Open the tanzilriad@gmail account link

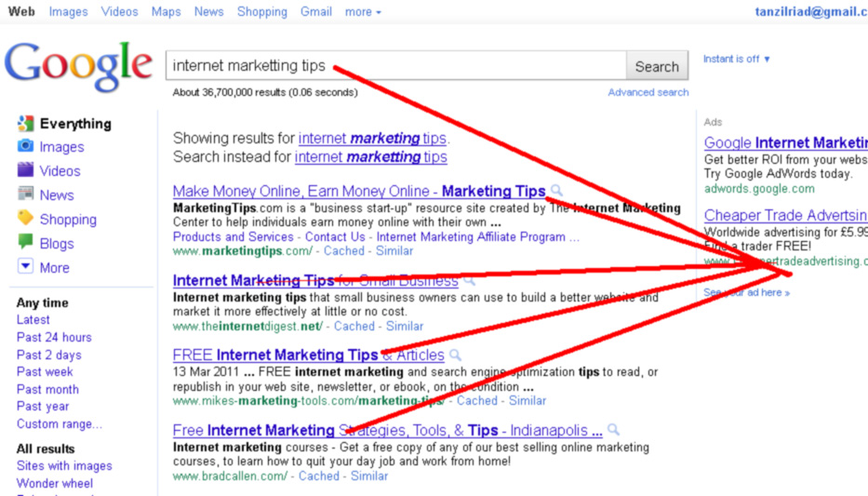811,11
